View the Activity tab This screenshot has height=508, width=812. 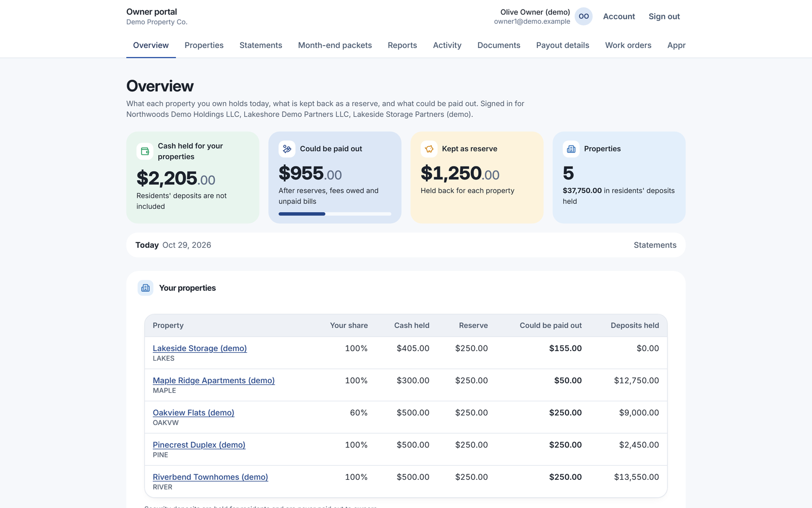click(447, 45)
